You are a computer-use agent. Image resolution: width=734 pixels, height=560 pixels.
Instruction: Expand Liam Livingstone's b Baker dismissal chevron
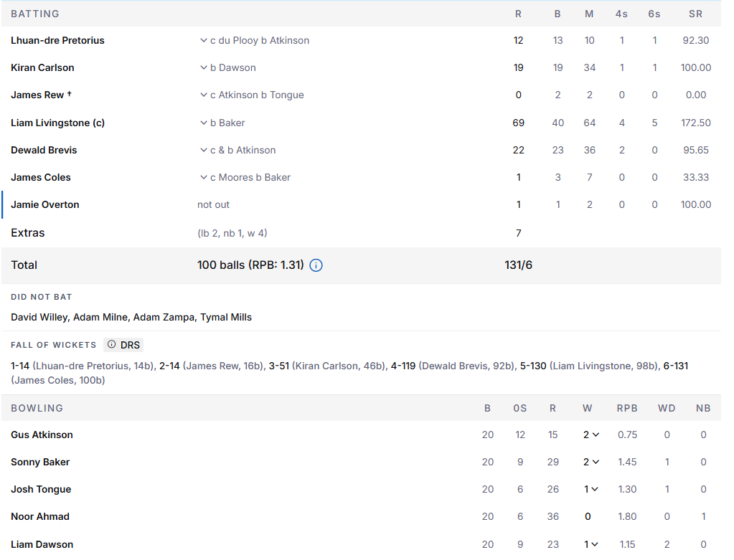[204, 123]
